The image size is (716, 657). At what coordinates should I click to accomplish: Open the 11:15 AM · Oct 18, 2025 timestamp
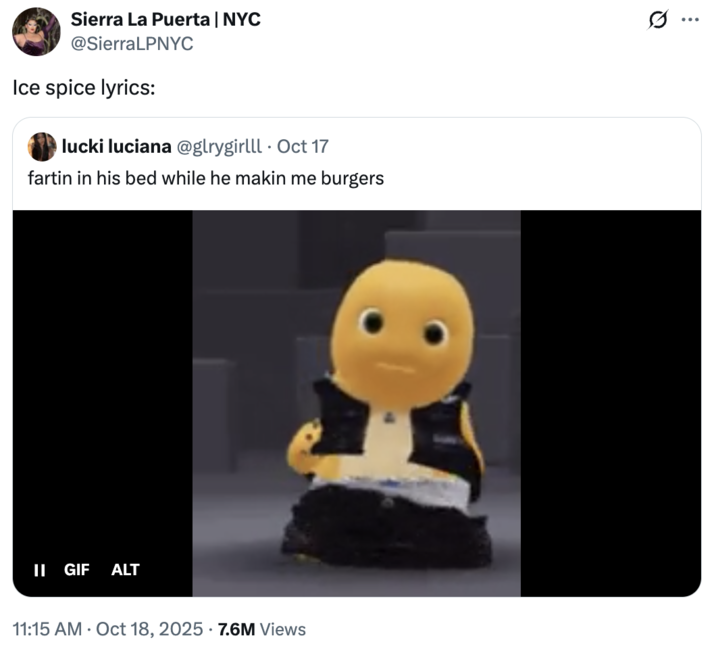(108, 629)
